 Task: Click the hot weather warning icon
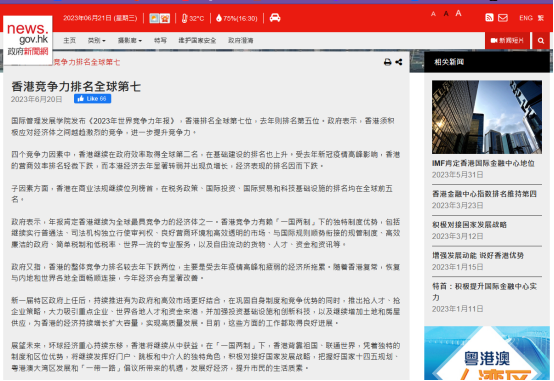165,18
